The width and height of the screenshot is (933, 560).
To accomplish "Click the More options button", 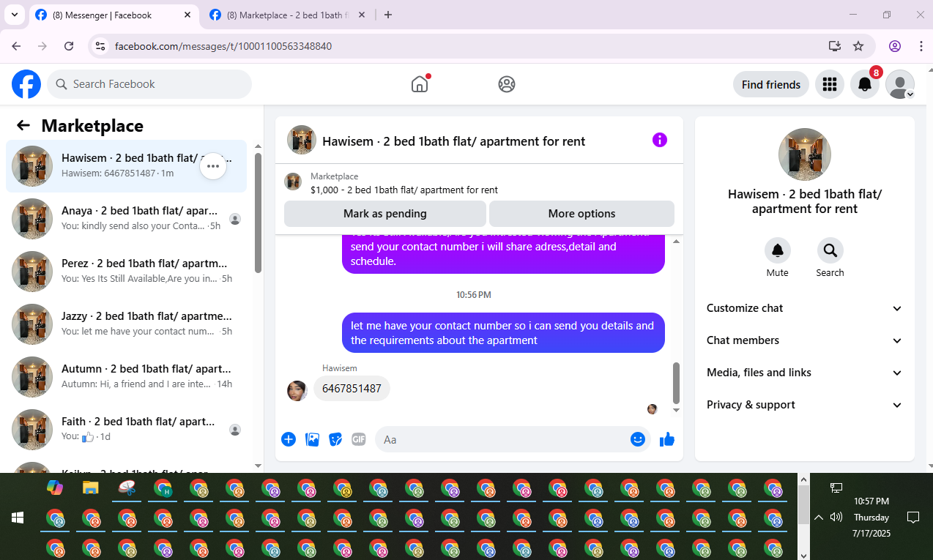I will 581,214.
